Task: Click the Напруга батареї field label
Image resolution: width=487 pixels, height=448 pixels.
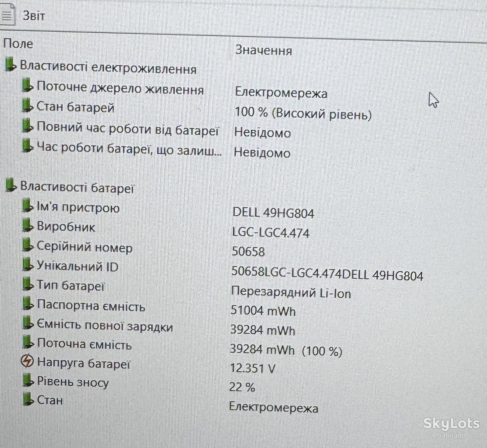Action: [x=84, y=363]
